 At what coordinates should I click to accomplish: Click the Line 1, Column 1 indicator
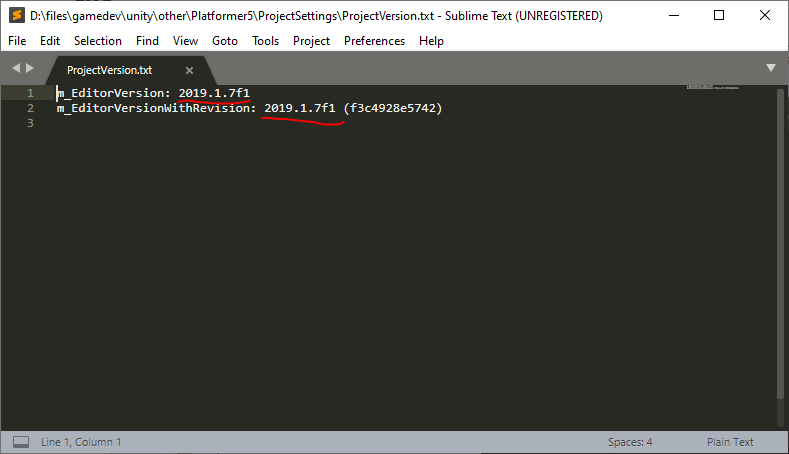point(81,442)
